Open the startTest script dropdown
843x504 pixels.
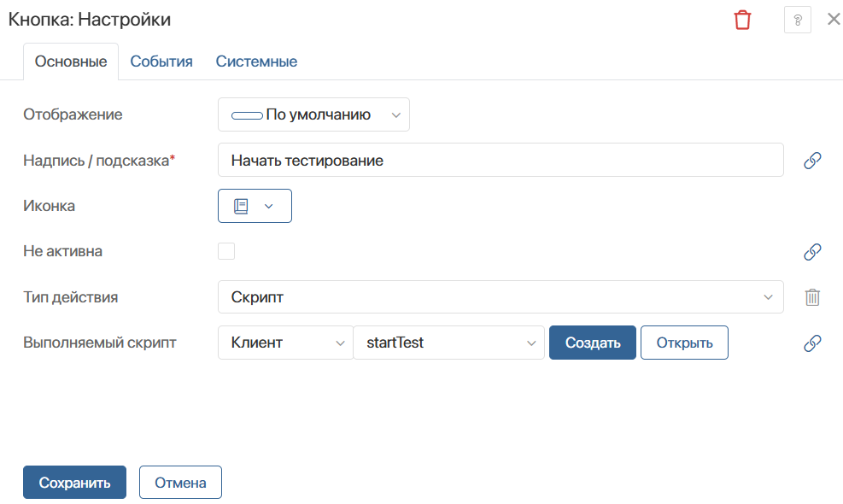[449, 343]
